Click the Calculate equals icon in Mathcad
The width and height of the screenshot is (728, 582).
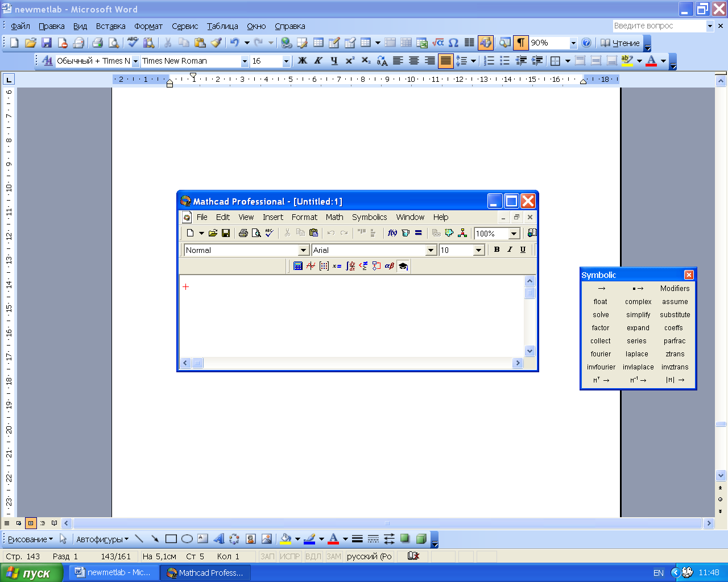click(419, 233)
